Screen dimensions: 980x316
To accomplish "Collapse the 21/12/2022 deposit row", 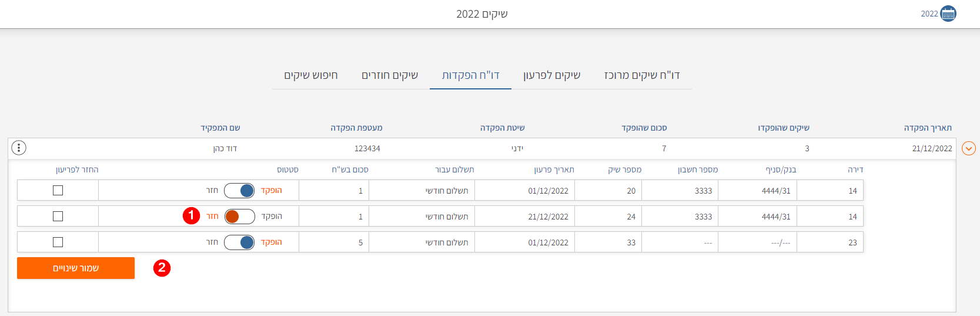I will pyautogui.click(x=968, y=148).
